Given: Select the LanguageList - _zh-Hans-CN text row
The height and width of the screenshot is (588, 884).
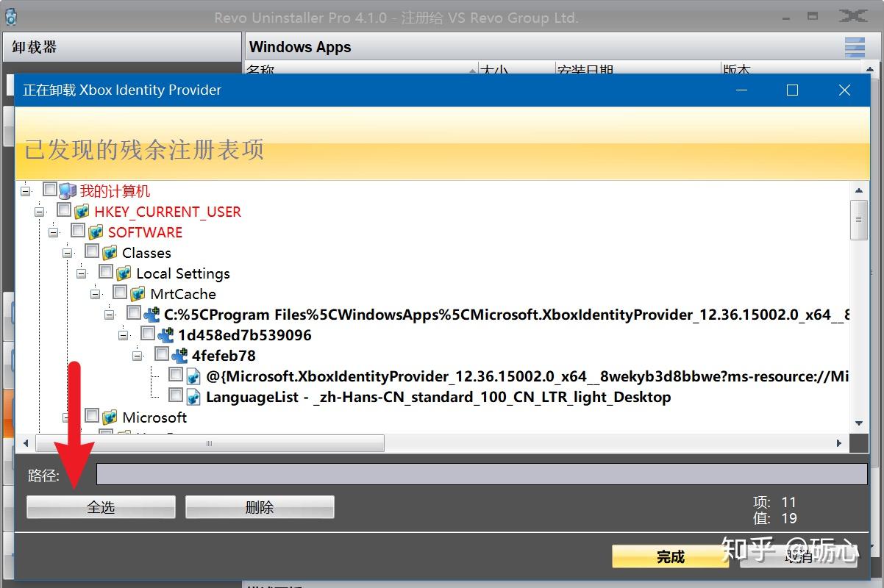Looking at the screenshot, I should coord(438,397).
